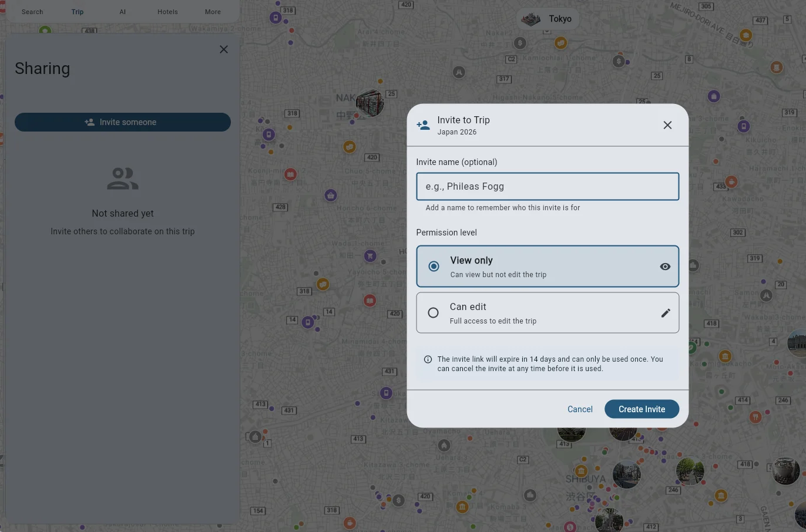Select the View only permission radio button
The height and width of the screenshot is (532, 806).
click(x=434, y=266)
